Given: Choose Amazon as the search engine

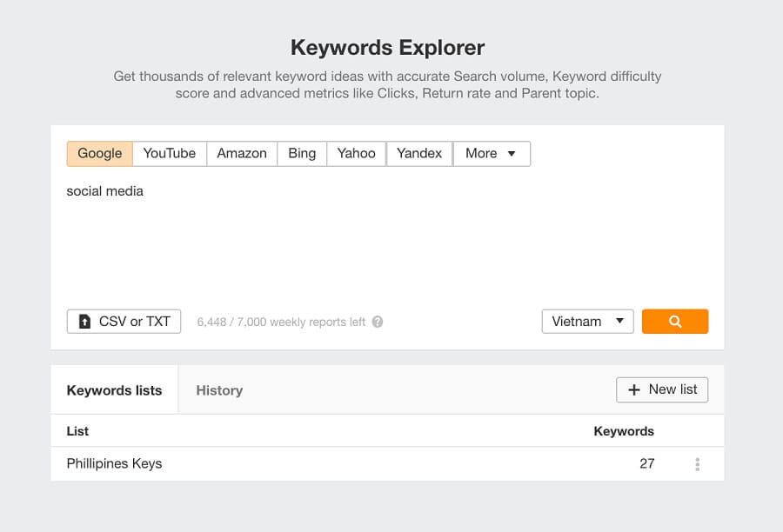Looking at the screenshot, I should (242, 154).
